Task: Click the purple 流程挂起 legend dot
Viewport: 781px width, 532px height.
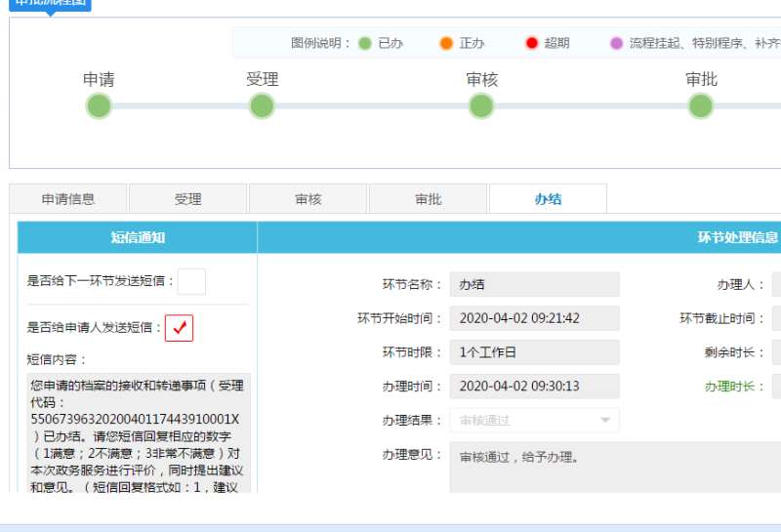Action: pyautogui.click(x=616, y=43)
